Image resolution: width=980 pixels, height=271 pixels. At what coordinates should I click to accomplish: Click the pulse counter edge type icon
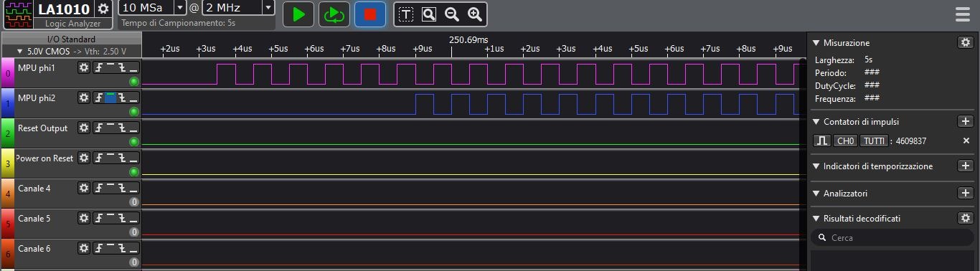pos(821,141)
